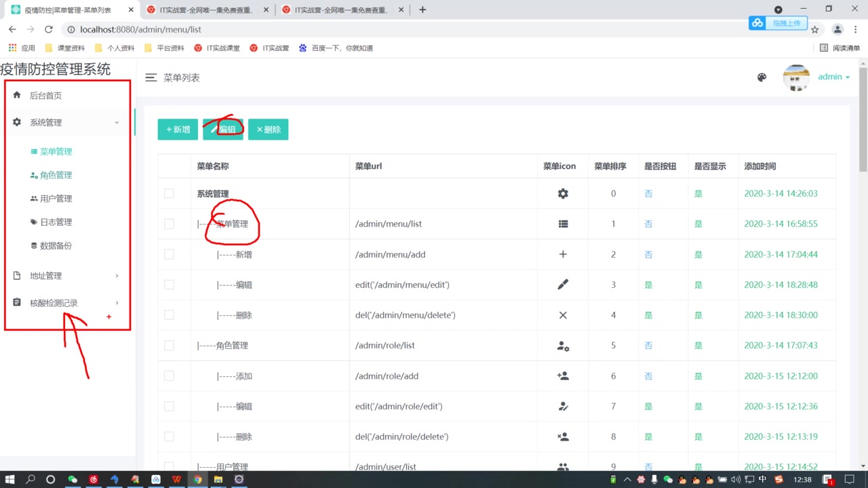Expand the 核酸检测记录 sidebar section arrow
This screenshot has height=488, width=868.
coord(117,303)
